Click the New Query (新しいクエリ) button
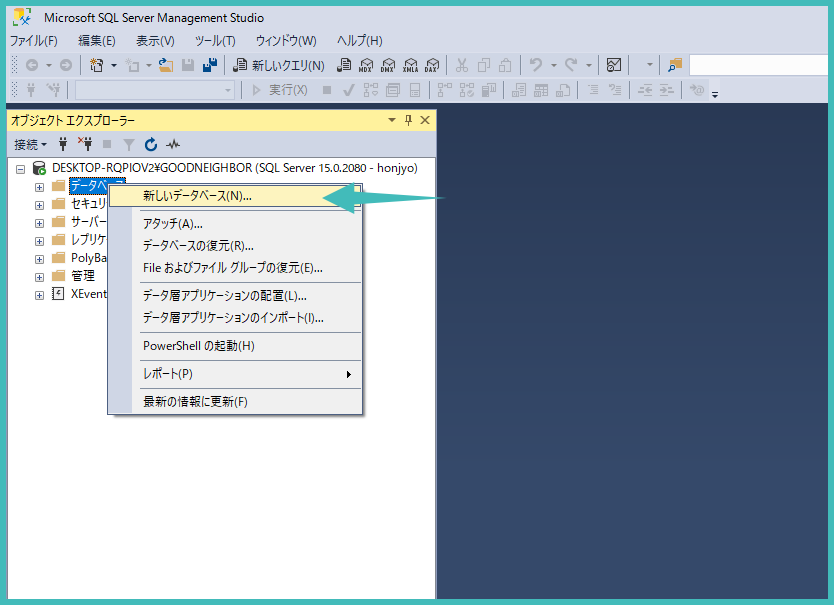This screenshot has width=834, height=605. [279, 65]
